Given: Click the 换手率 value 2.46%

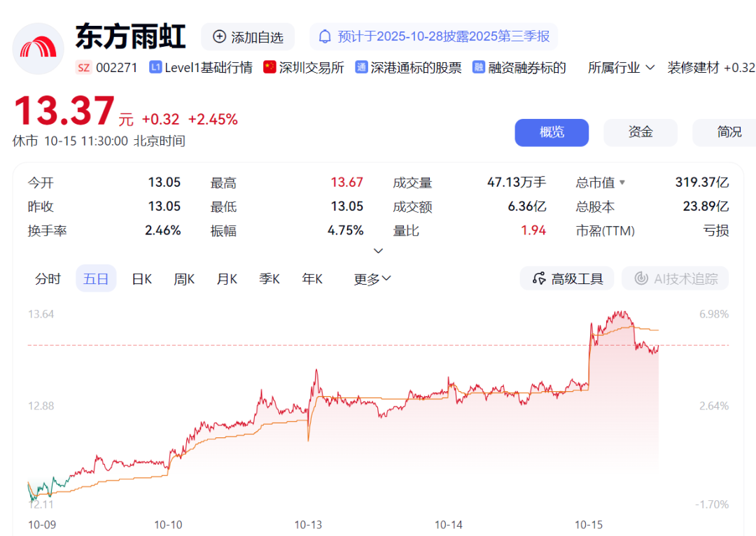Looking at the screenshot, I should [x=163, y=230].
